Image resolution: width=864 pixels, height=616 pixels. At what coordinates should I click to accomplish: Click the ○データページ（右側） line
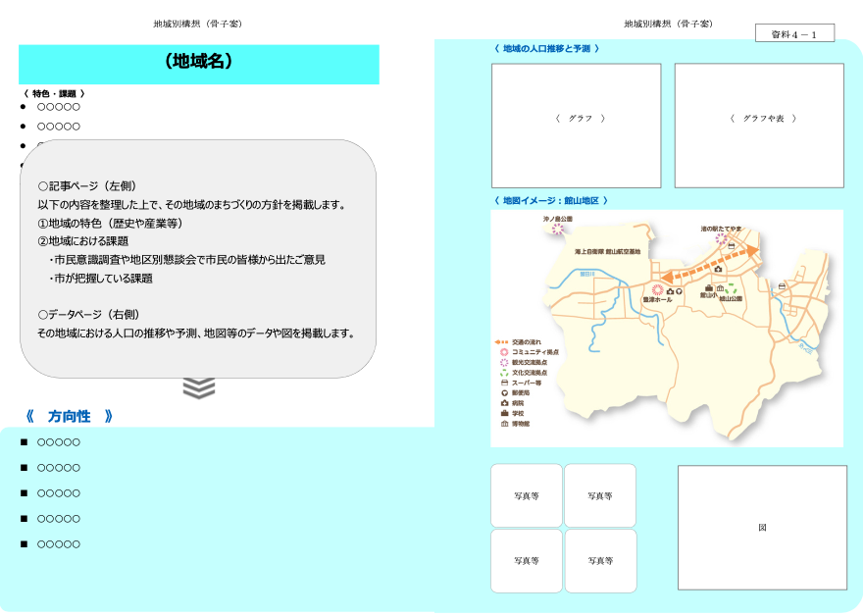coord(88,315)
